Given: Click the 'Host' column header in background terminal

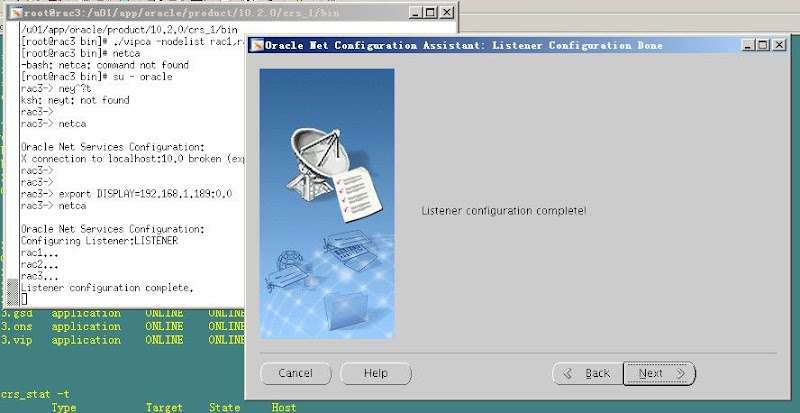Looking at the screenshot, I should (x=284, y=407).
